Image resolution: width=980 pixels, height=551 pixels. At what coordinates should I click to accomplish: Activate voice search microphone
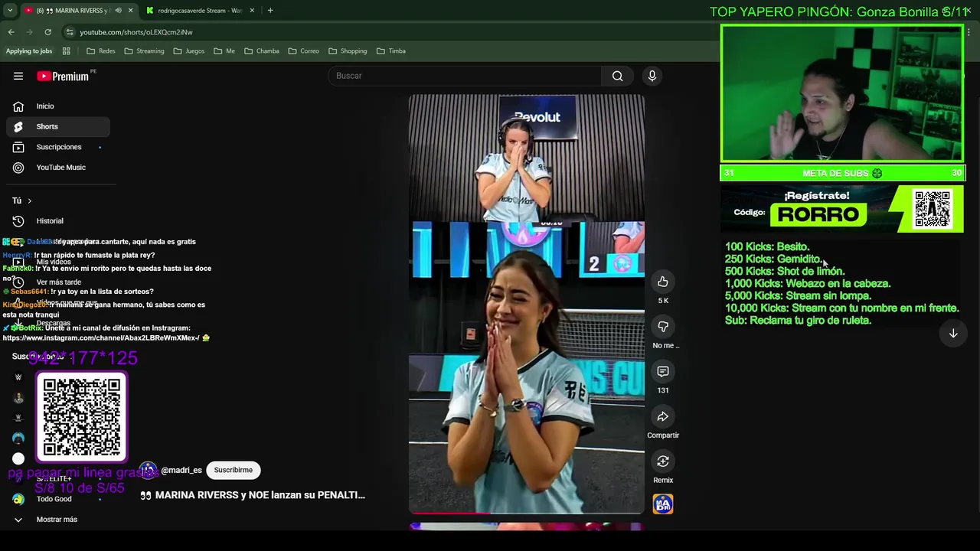(652, 76)
